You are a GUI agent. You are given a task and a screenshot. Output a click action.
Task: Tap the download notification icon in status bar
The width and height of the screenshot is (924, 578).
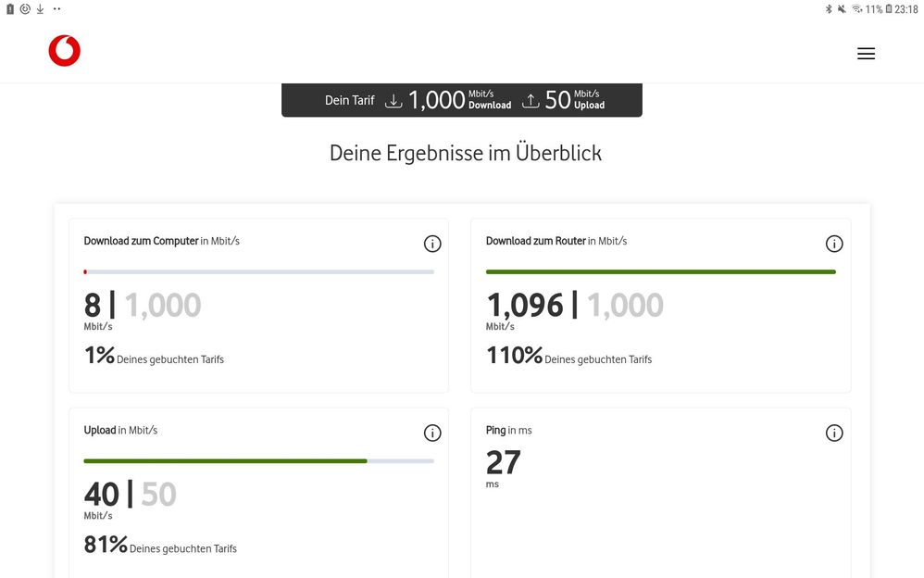[x=40, y=9]
